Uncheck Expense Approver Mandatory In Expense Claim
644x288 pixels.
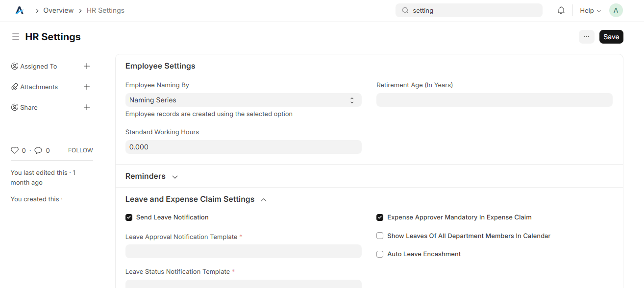pos(380,217)
